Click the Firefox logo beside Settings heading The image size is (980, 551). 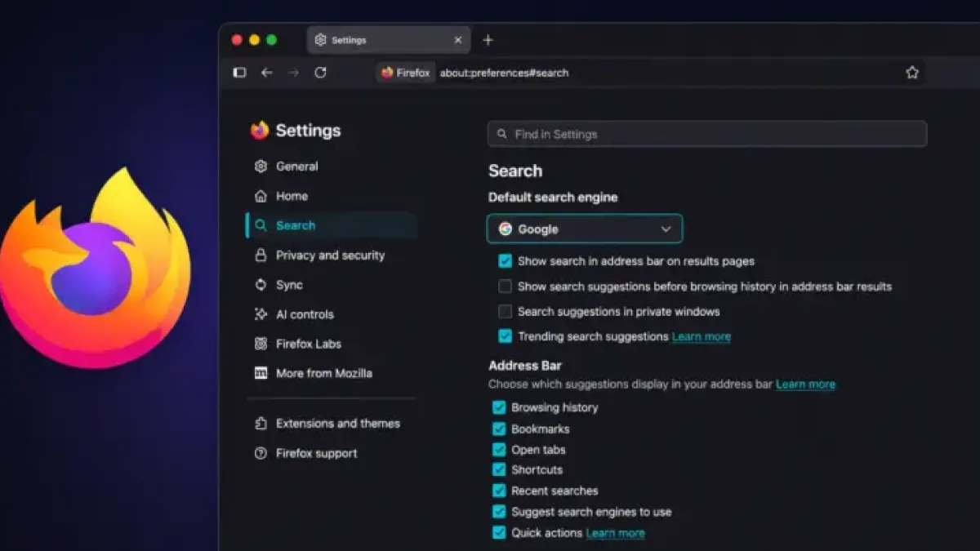(260, 131)
